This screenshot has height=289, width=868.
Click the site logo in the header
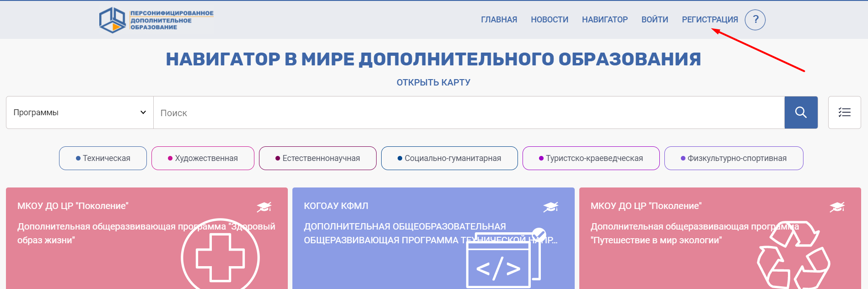(x=156, y=20)
